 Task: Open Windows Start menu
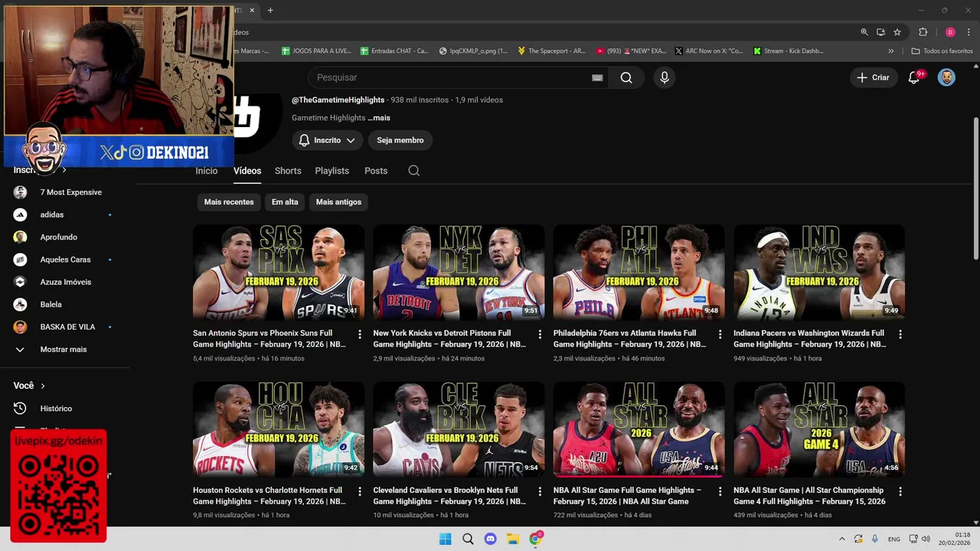coord(445,539)
